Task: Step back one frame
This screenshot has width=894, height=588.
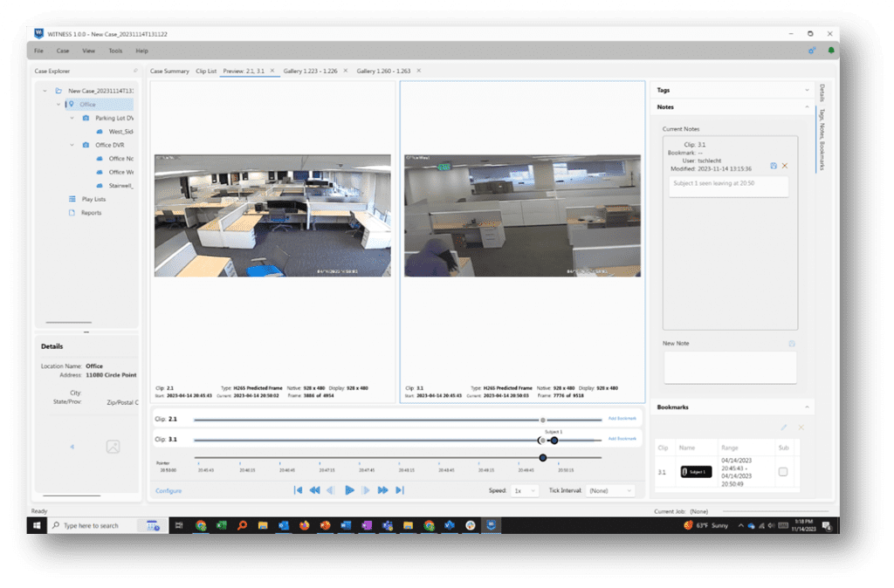Action: 331,490
